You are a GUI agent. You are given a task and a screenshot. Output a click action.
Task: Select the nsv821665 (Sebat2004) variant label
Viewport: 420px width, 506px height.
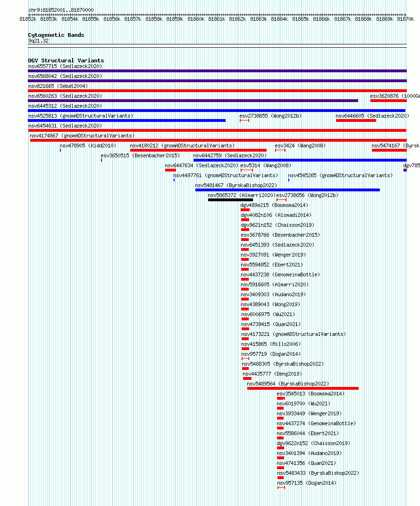coord(58,86)
